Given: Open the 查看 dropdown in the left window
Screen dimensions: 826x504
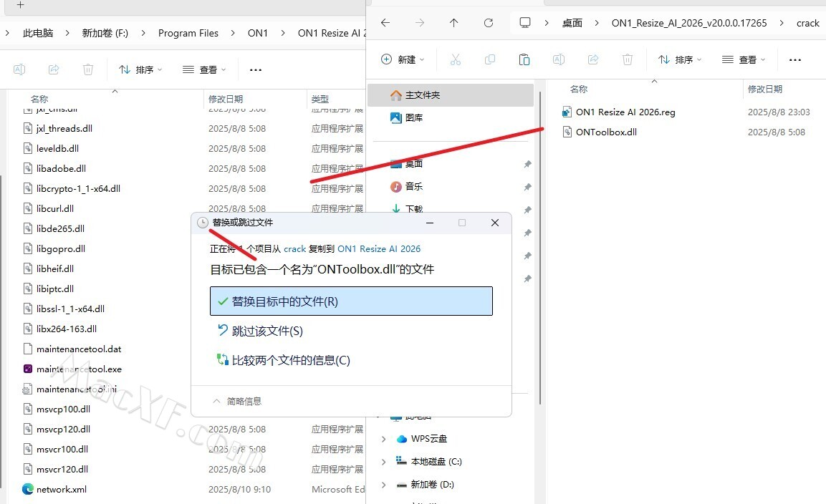Looking at the screenshot, I should tap(204, 69).
